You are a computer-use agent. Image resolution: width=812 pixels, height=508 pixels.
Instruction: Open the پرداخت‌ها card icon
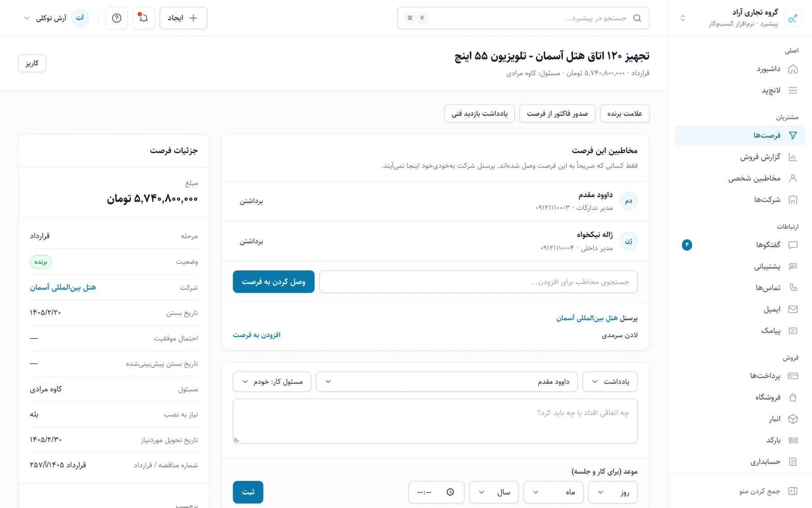point(793,376)
